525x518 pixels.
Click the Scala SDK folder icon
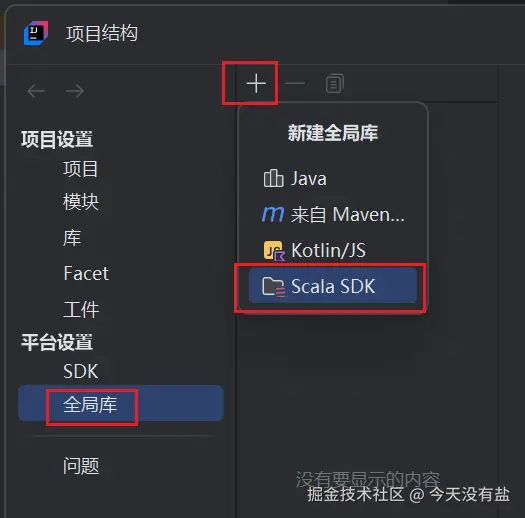coord(274,287)
